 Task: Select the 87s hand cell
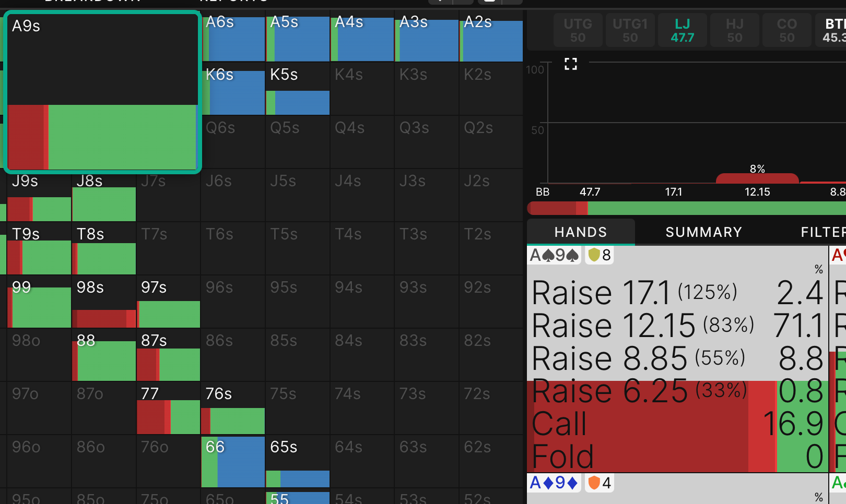[x=169, y=355]
